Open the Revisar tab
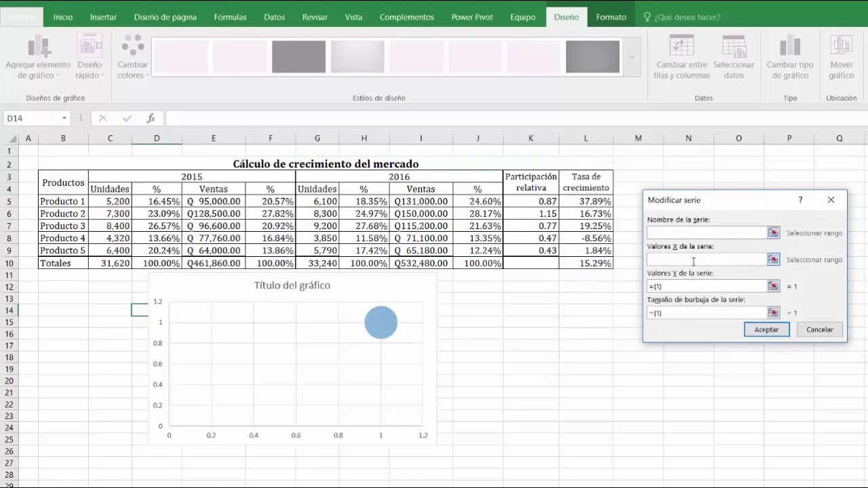Screen dimensions: 868x488 [315, 17]
